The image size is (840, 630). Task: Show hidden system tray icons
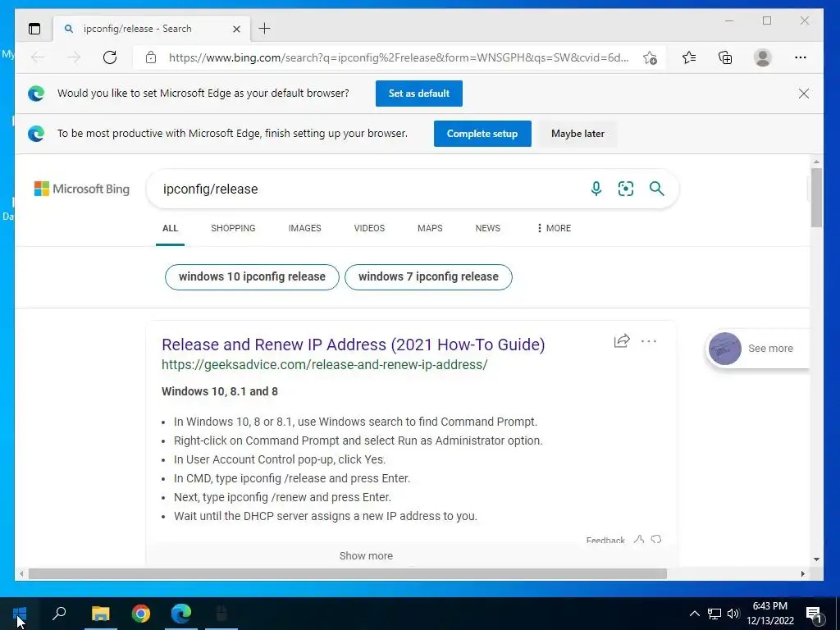click(x=694, y=614)
